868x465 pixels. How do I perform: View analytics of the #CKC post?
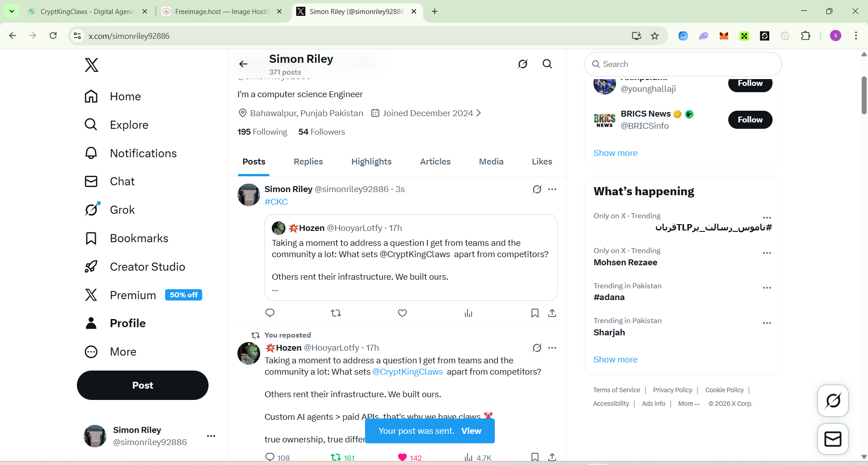[468, 313]
